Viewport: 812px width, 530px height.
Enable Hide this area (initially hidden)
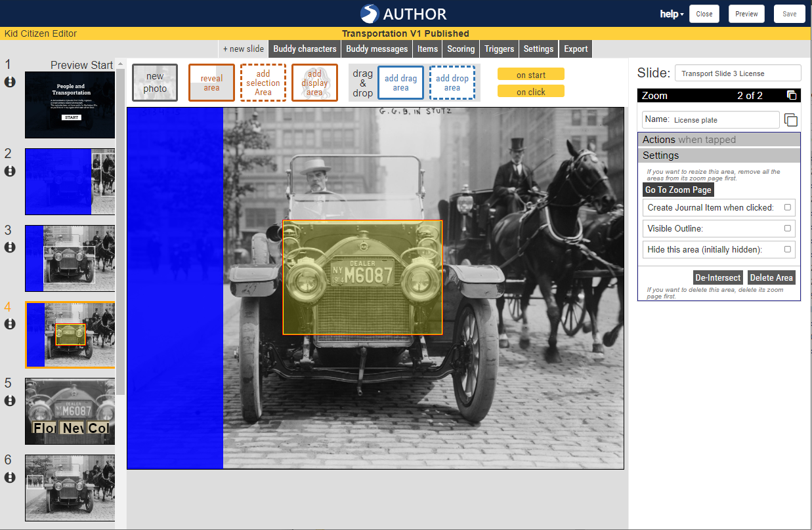pos(787,249)
